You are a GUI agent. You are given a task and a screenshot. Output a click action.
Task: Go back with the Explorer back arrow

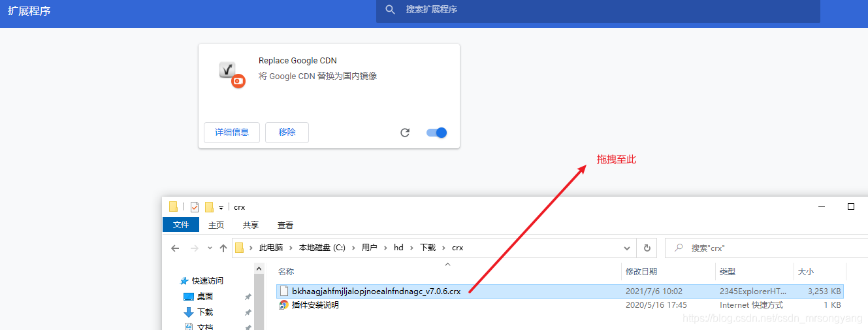[x=174, y=248]
